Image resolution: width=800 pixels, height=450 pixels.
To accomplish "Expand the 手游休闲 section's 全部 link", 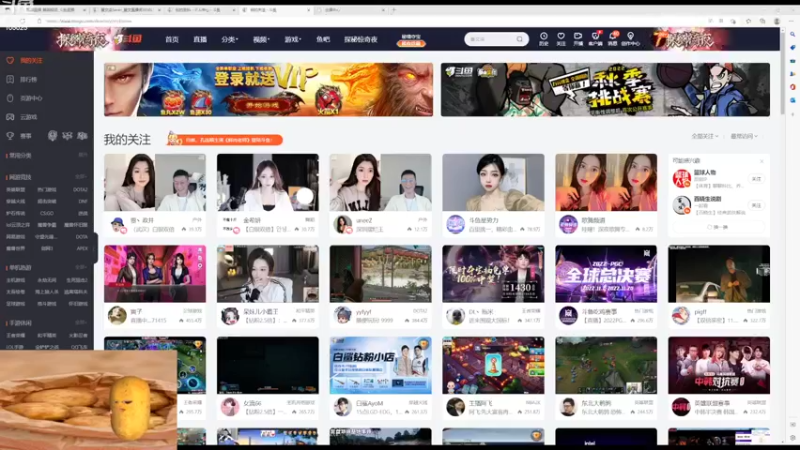I will click(82, 323).
